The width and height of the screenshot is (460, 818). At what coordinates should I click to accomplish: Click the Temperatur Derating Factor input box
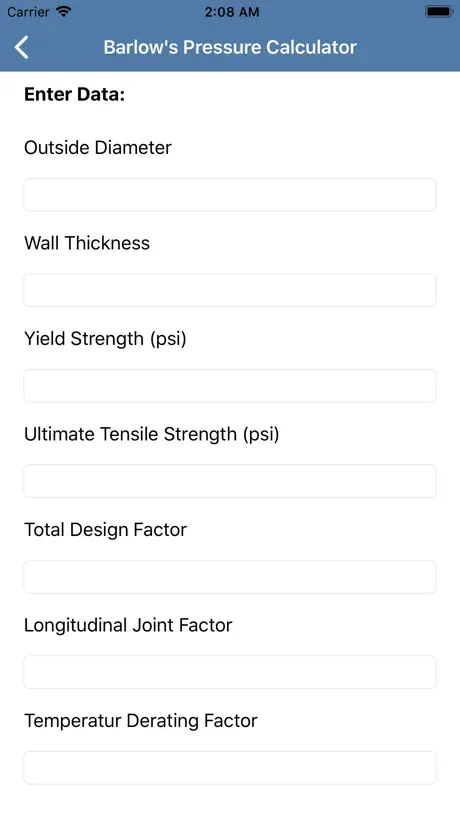(230, 768)
